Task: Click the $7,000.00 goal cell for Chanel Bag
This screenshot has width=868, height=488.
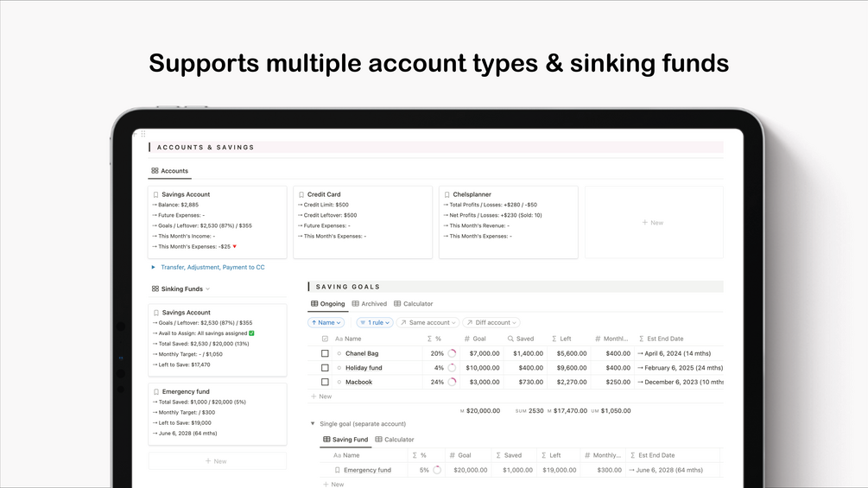Action: tap(485, 353)
